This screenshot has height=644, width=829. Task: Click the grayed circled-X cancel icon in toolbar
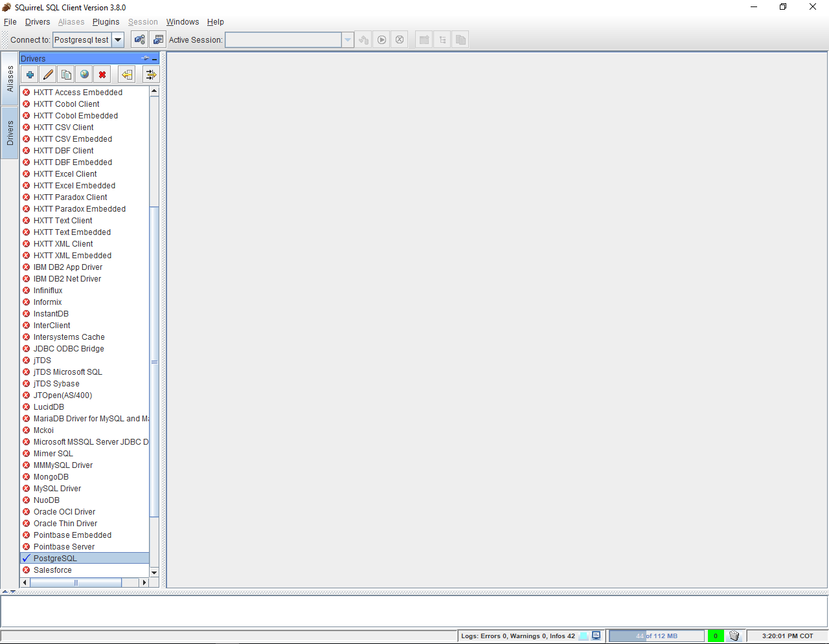point(400,39)
